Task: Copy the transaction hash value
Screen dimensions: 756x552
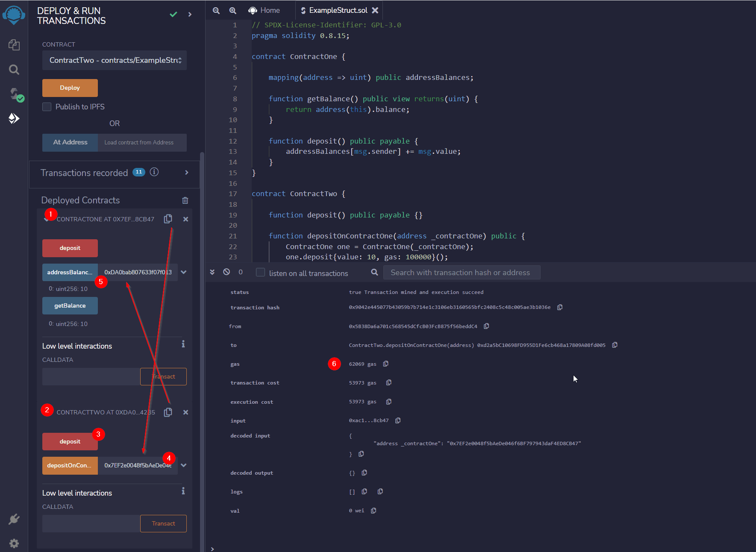Action: [560, 307]
